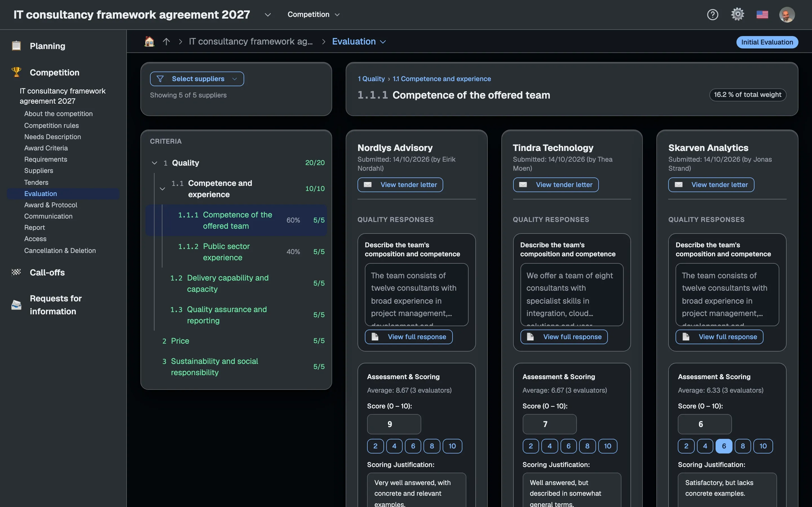Open the user profile avatar
Screen dimensions: 812x507
787,14
